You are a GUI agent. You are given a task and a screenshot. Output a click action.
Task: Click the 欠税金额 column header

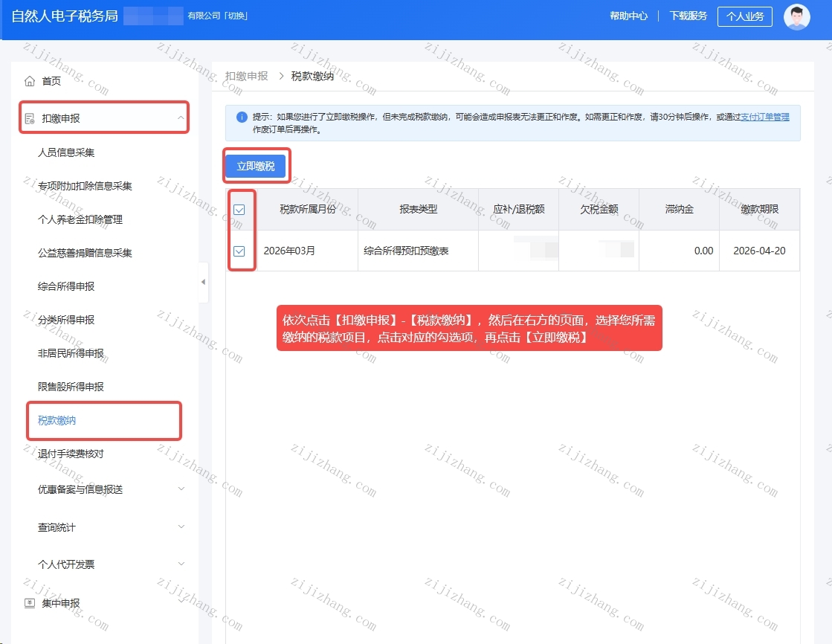[599, 209]
